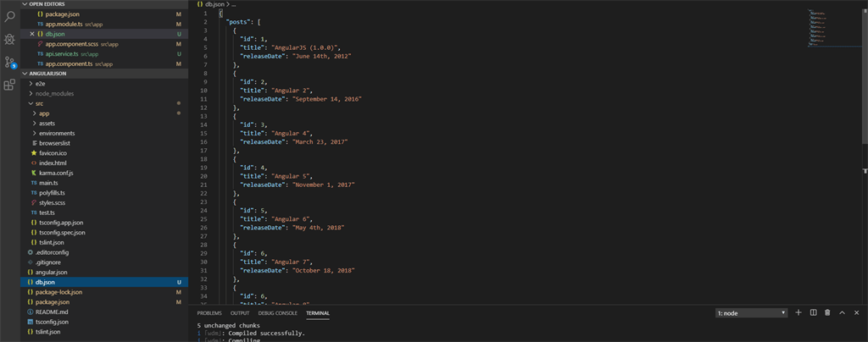Open Source Control view with badge

click(9, 62)
